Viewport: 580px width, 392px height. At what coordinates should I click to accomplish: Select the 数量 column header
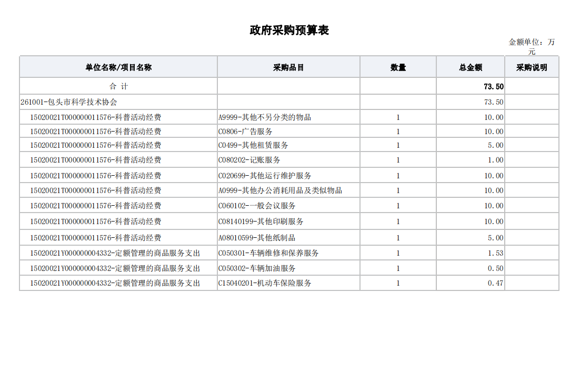coord(398,67)
